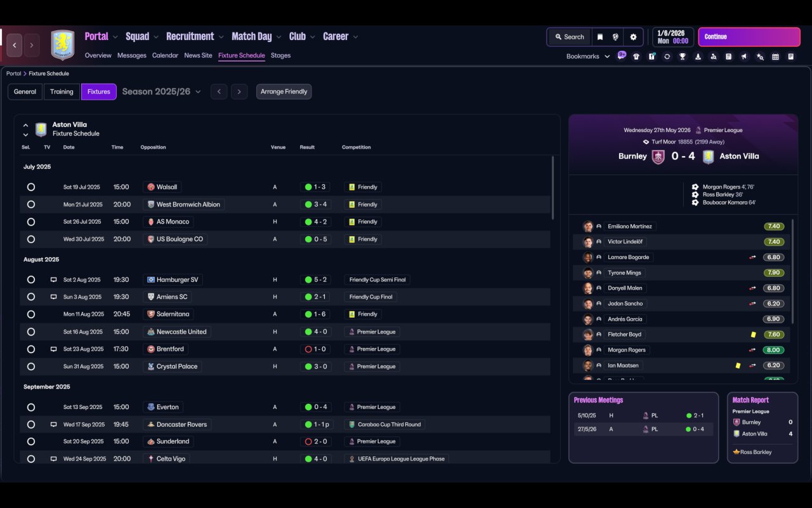Click the player ratings list scrollbar
The image size is (812, 508).
pos(793,271)
